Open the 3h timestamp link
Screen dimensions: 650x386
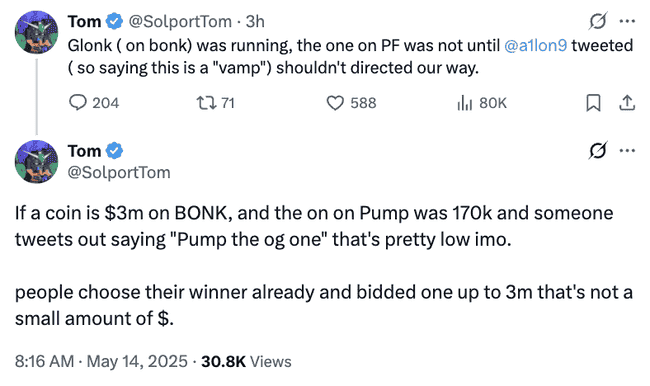coord(255,21)
